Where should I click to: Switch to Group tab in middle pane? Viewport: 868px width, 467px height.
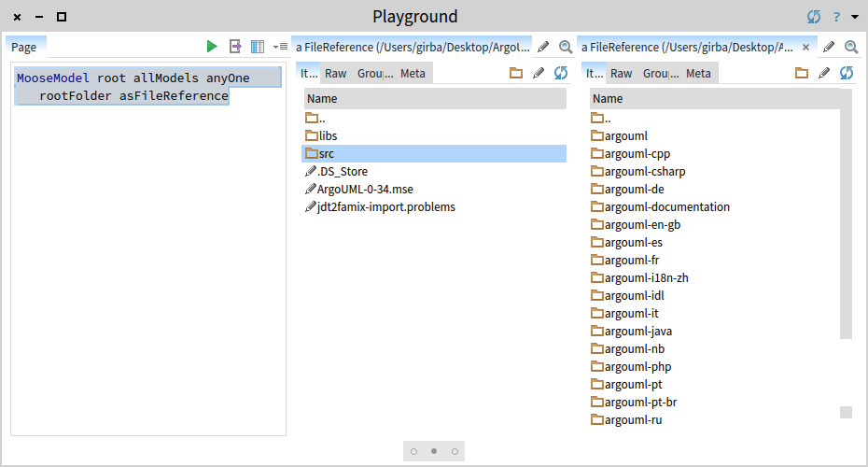coord(375,73)
